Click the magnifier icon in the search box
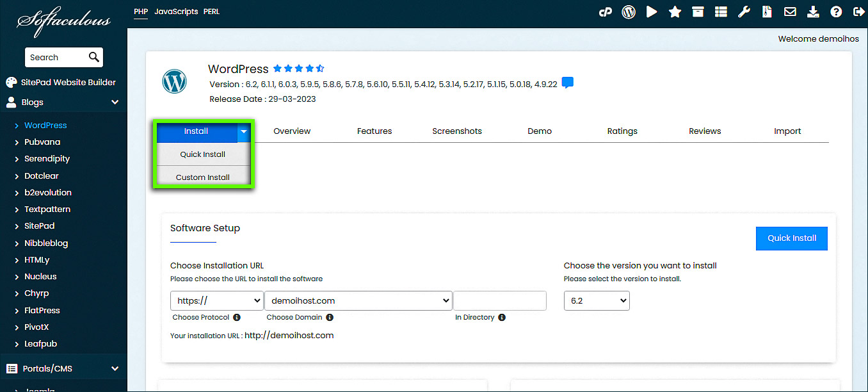Screen dimensions: 868x392 (x=94, y=57)
